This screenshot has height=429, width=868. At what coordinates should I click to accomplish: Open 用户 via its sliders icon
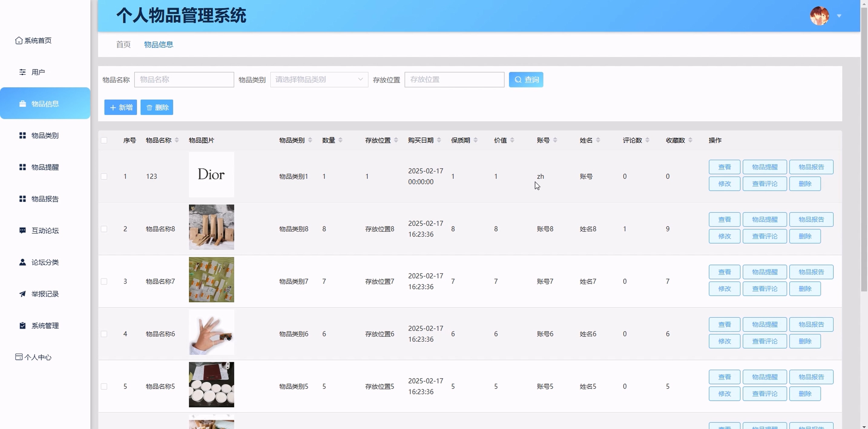coord(22,72)
